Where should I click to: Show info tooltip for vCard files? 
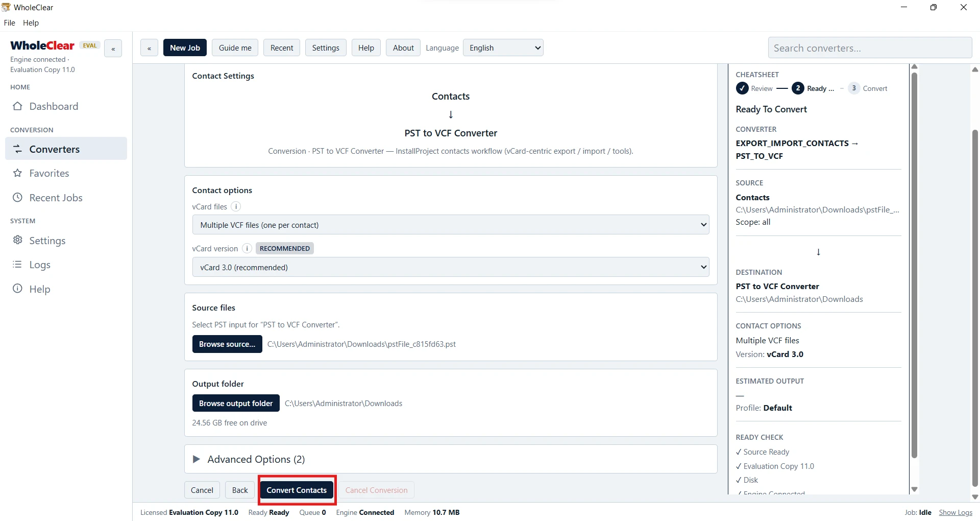[x=236, y=206]
